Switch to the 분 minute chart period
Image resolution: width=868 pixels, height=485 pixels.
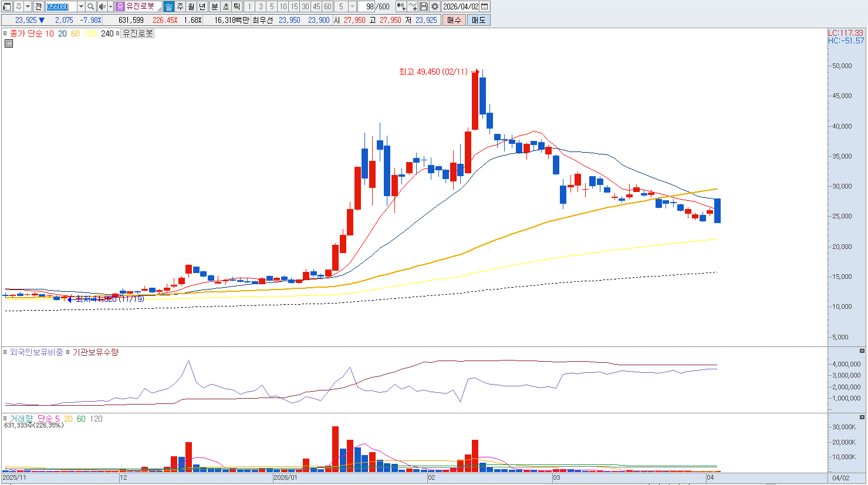pos(214,6)
